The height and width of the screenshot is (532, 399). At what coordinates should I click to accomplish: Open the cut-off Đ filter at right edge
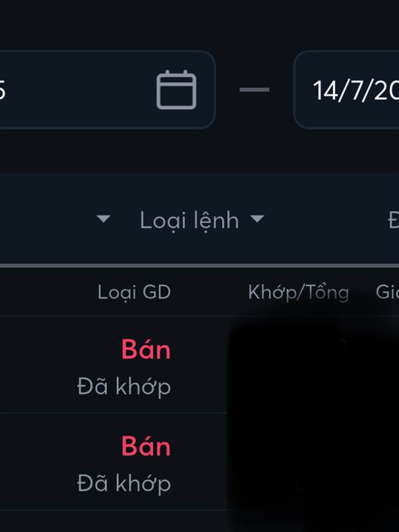pyautogui.click(x=394, y=220)
